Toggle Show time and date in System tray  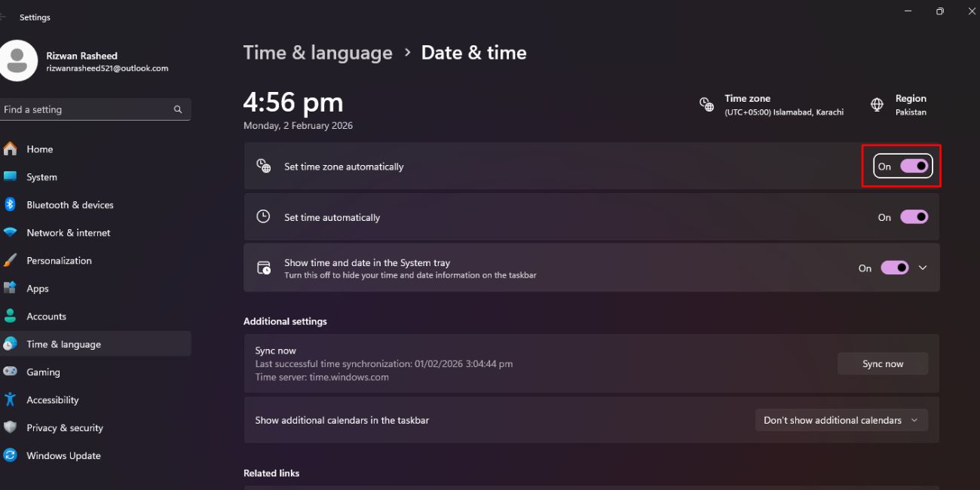point(894,267)
